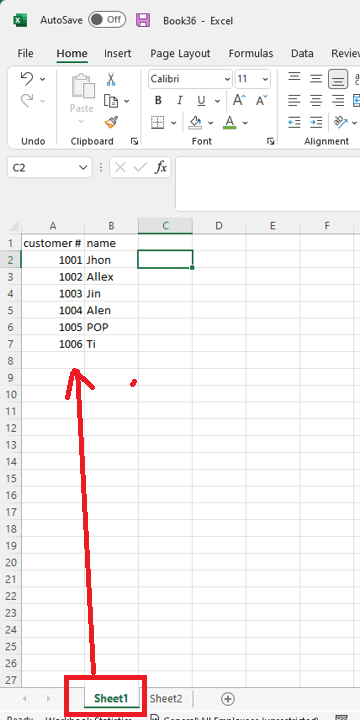Screen dimensions: 360x720
Task: Click the Cut scissors icon
Action: click(x=111, y=79)
